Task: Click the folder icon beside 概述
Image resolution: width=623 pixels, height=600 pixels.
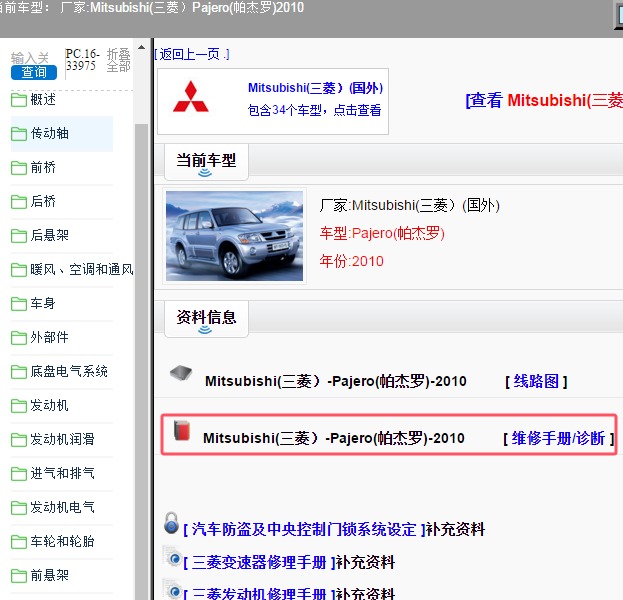Action: click(19, 100)
